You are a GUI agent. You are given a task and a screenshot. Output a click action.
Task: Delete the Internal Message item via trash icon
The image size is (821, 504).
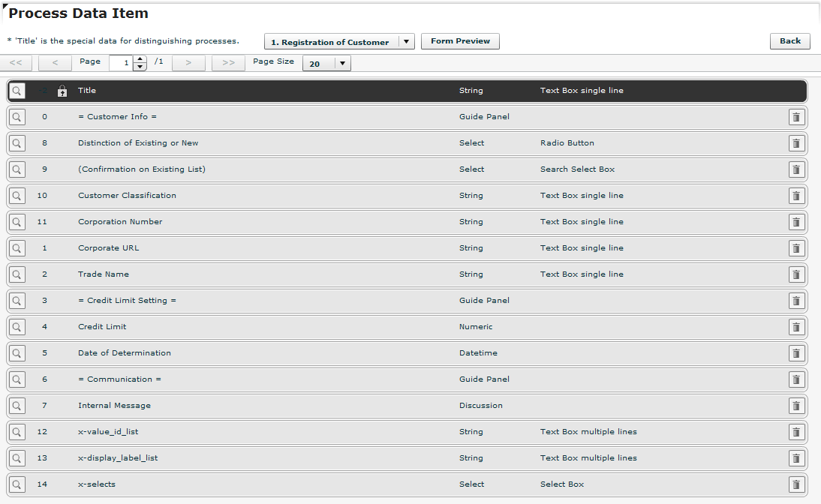tap(796, 406)
